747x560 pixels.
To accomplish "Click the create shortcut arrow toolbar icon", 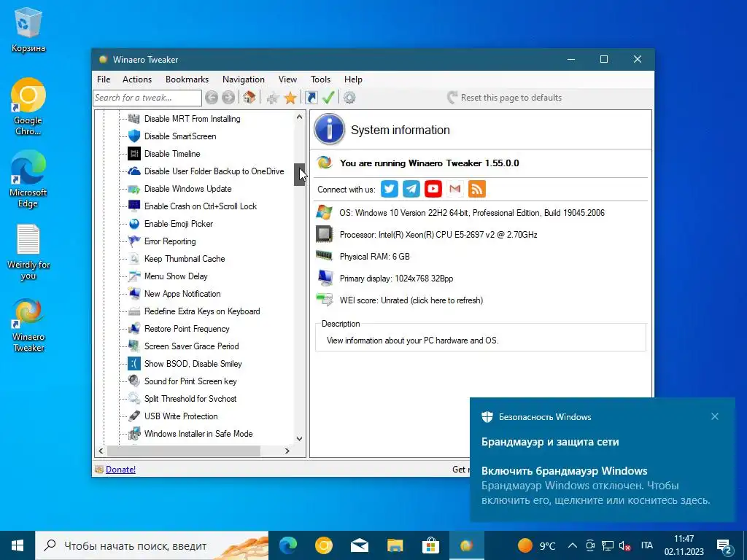I will pyautogui.click(x=311, y=98).
